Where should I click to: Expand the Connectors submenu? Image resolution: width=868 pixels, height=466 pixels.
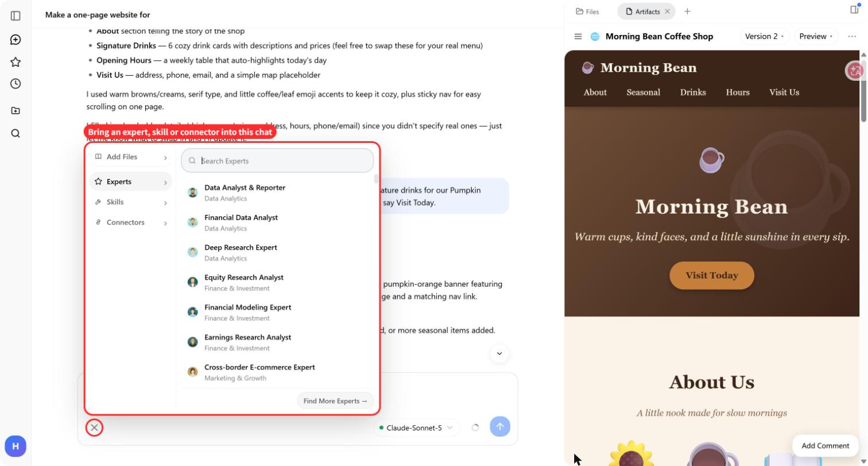coord(131,223)
